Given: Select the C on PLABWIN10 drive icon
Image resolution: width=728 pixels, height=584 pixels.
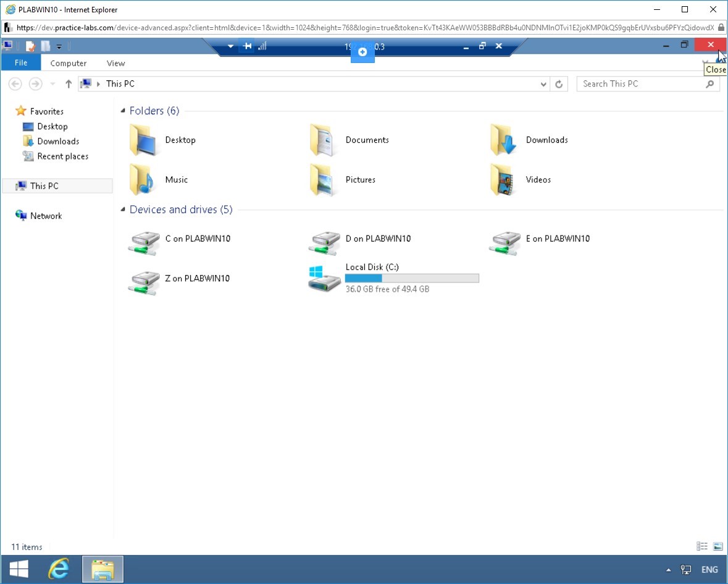Looking at the screenshot, I should tap(144, 243).
